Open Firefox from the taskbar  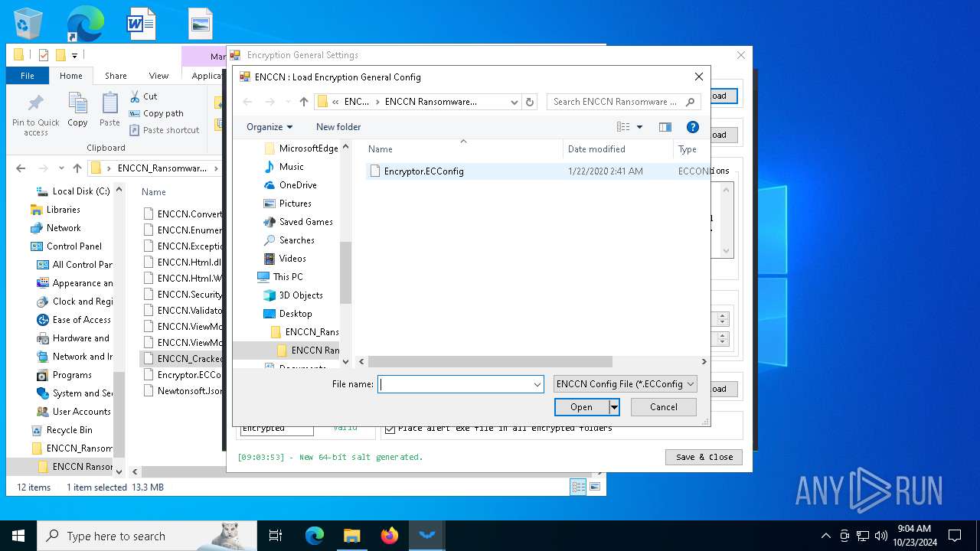tap(390, 536)
